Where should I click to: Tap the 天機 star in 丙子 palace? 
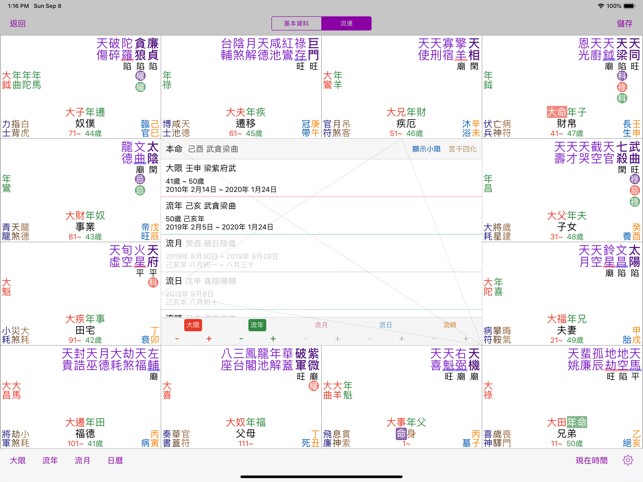474,359
